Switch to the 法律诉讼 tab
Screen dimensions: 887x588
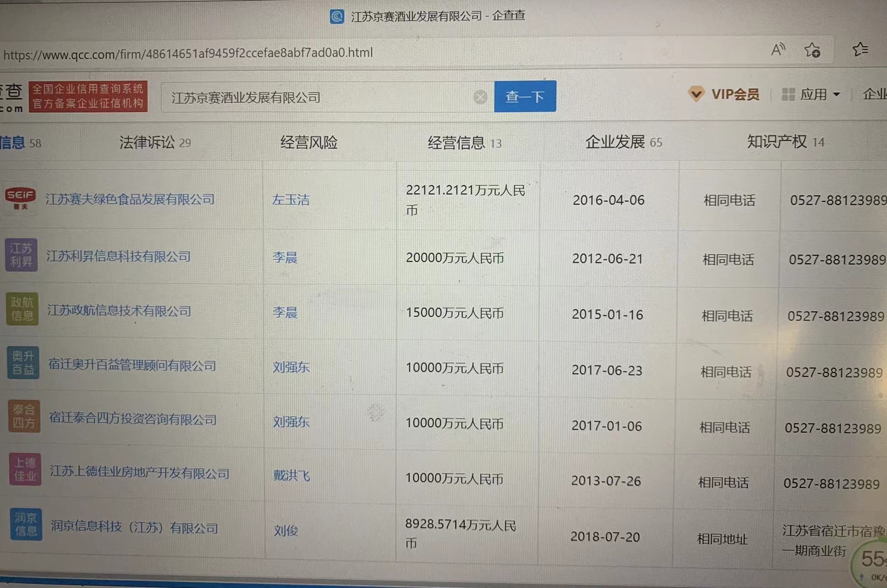coord(147,142)
